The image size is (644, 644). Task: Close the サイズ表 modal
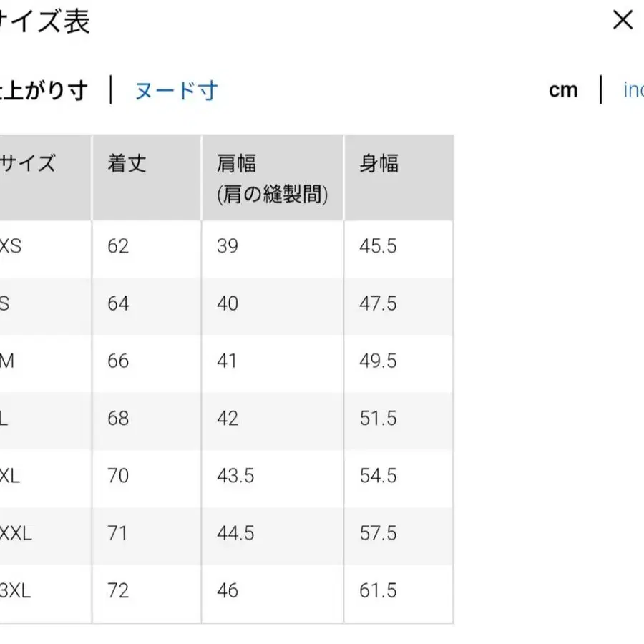tap(623, 20)
